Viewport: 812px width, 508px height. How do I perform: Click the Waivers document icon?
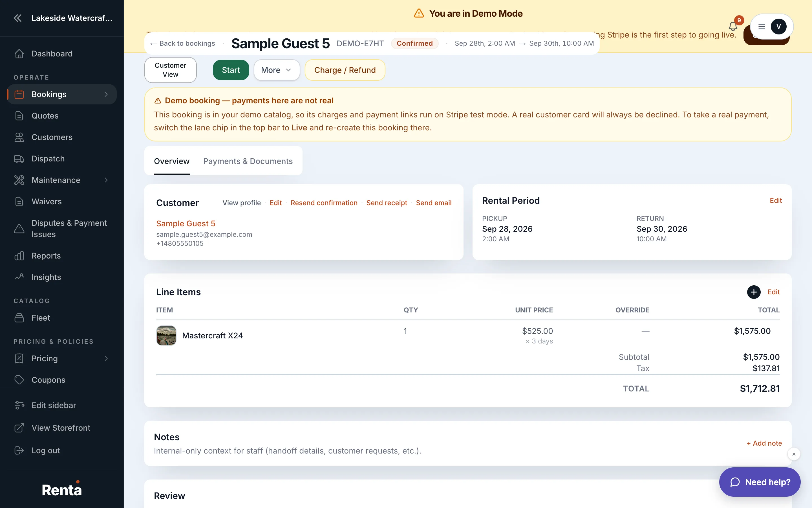[19, 202]
